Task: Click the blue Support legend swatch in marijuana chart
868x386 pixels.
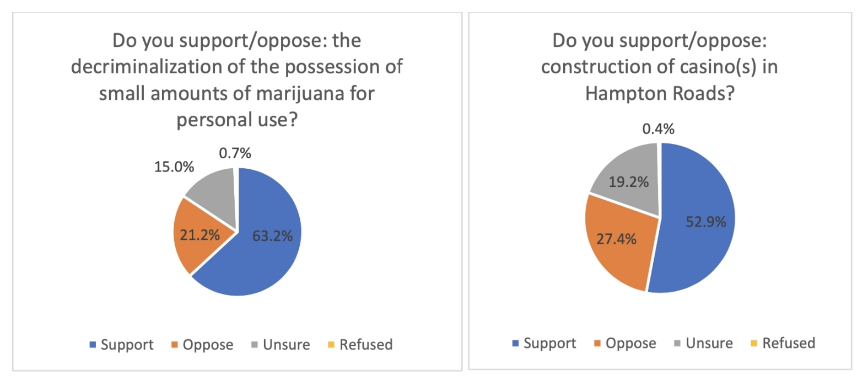Action: click(93, 345)
